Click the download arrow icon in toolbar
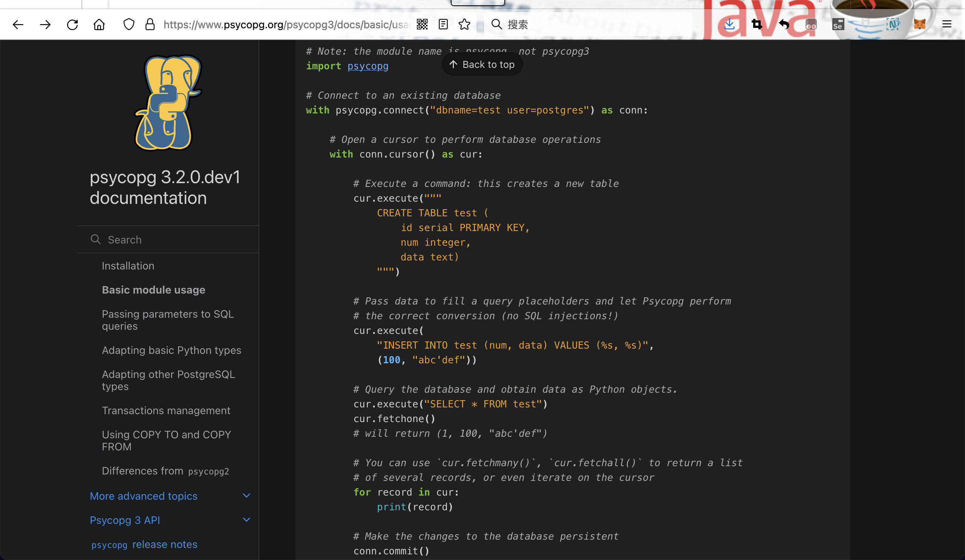This screenshot has width=965, height=560. click(x=729, y=24)
